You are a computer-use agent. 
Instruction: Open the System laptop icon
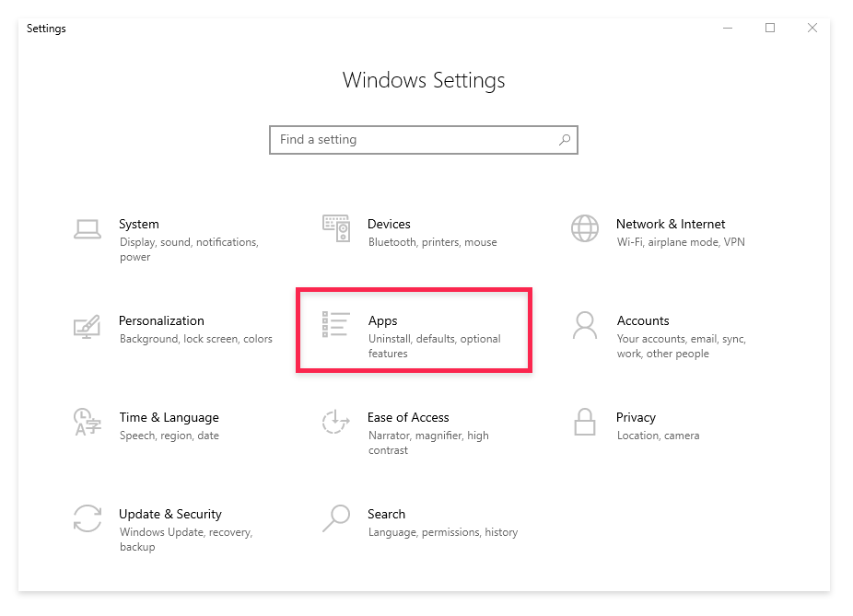(x=87, y=229)
